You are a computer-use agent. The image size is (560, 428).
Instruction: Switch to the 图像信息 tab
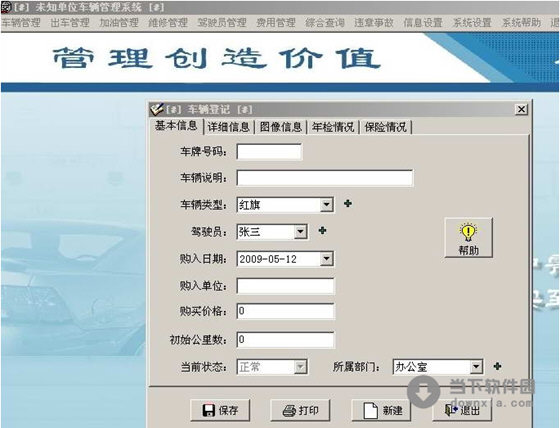click(281, 127)
